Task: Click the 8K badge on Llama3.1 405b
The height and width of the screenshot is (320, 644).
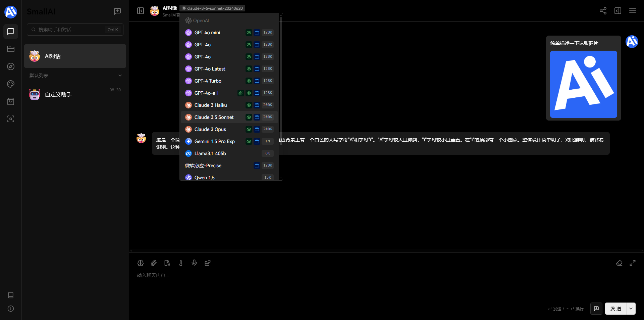Action: tap(268, 153)
